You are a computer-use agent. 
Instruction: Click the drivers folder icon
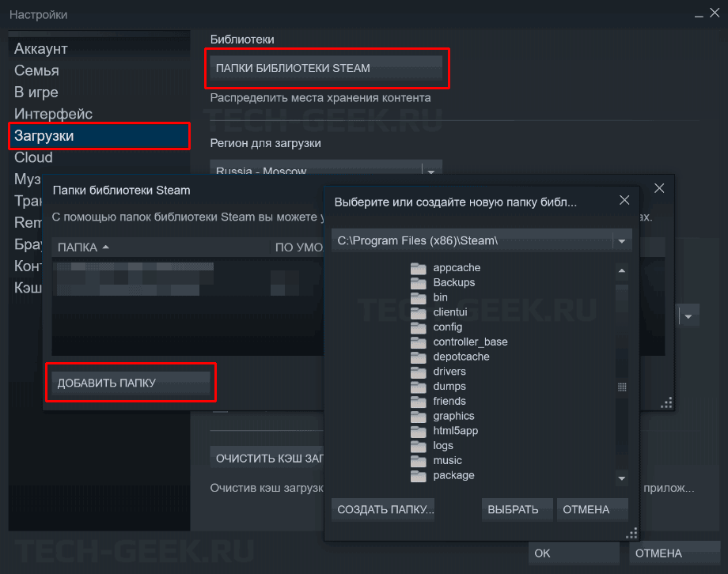[419, 372]
